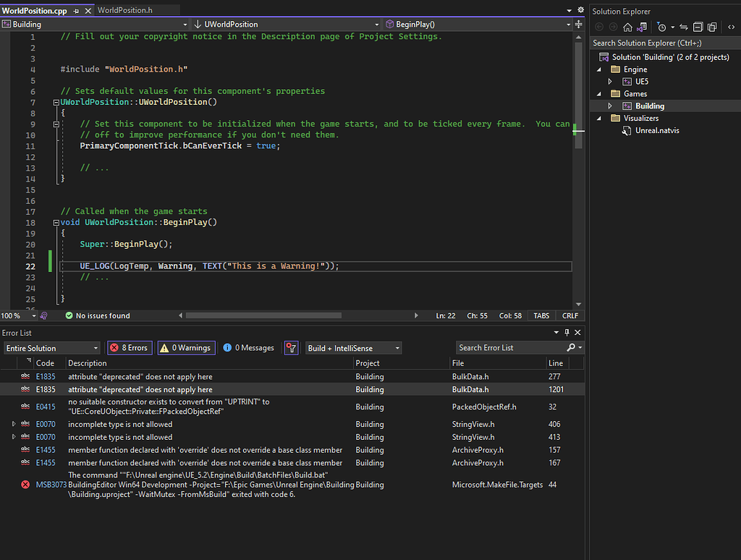Image resolution: width=741 pixels, height=560 pixels.
Task: Collapse All items using Solution Explorer icon
Action: tap(698, 27)
